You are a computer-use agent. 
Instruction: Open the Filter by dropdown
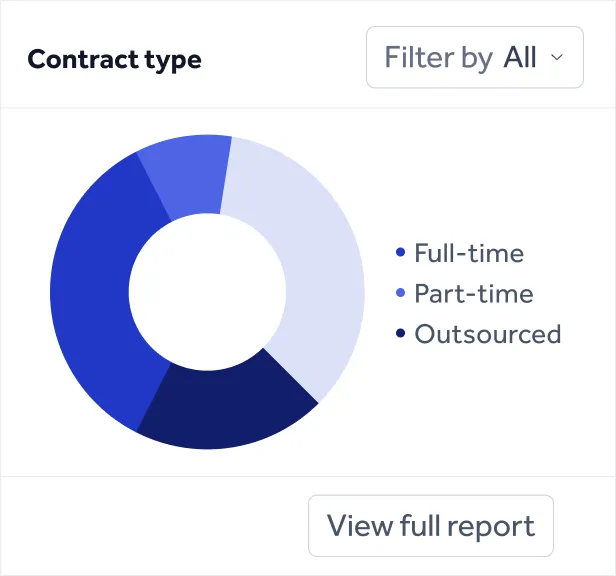tap(474, 57)
